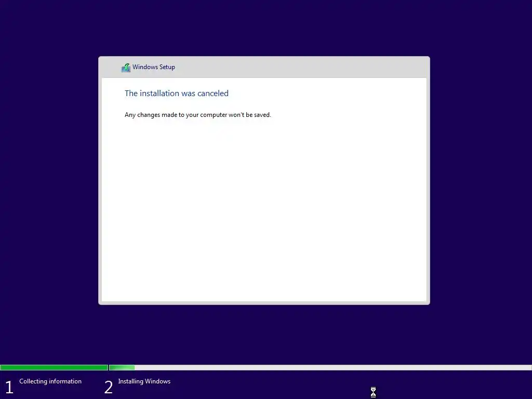Screen dimensions: 532x399
Task: Click the 'Installing Windows' step label
Action: tap(144, 381)
